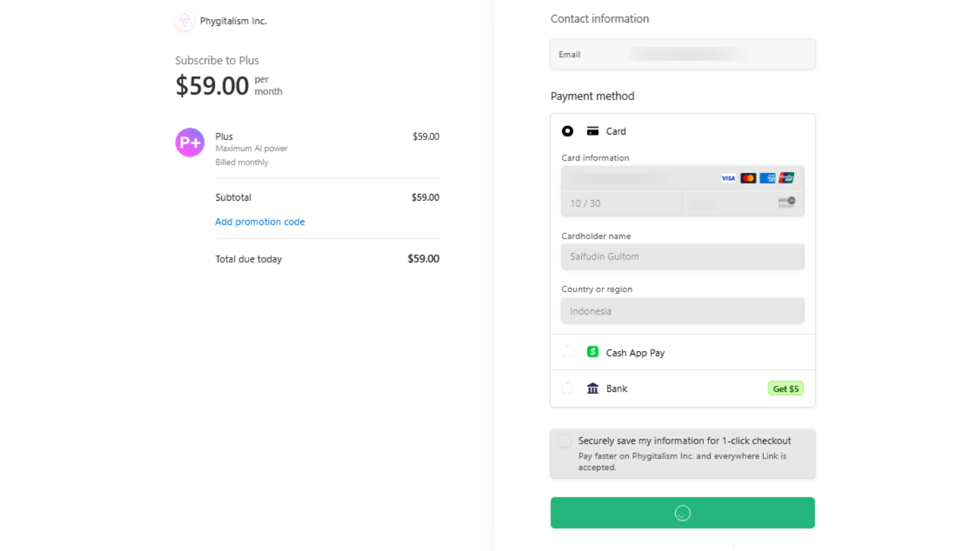Click the American Express brand icon
This screenshot has height=551, width=980.
coord(767,178)
